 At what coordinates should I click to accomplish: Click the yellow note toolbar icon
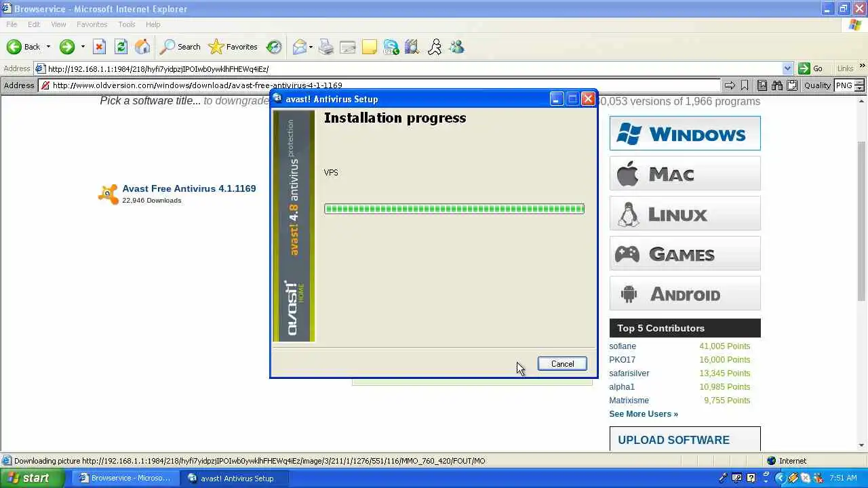coord(370,47)
